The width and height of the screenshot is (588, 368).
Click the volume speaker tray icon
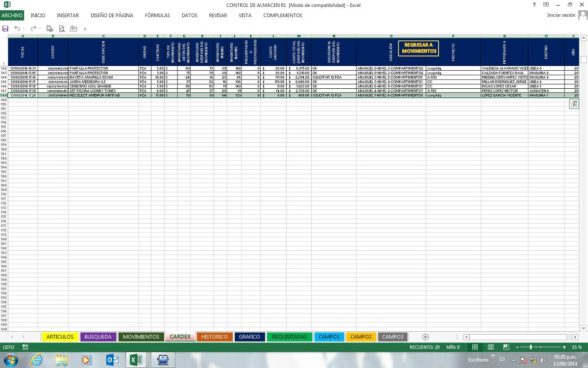coord(543,360)
